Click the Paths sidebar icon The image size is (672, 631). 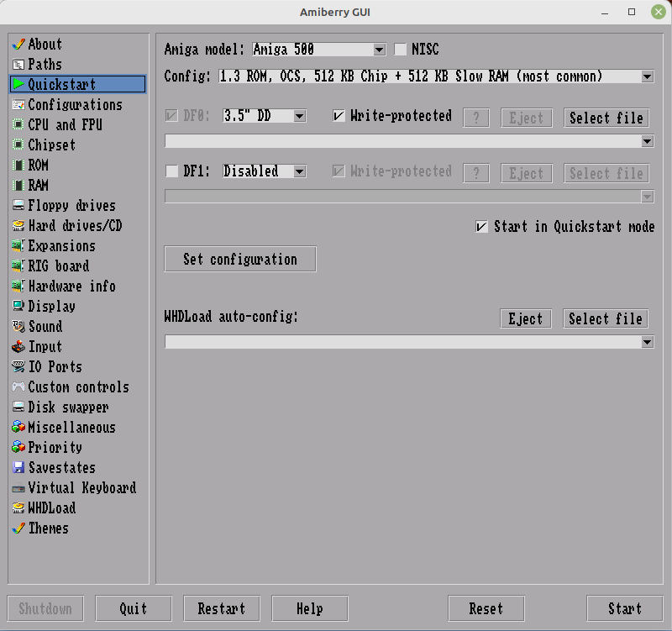click(18, 65)
